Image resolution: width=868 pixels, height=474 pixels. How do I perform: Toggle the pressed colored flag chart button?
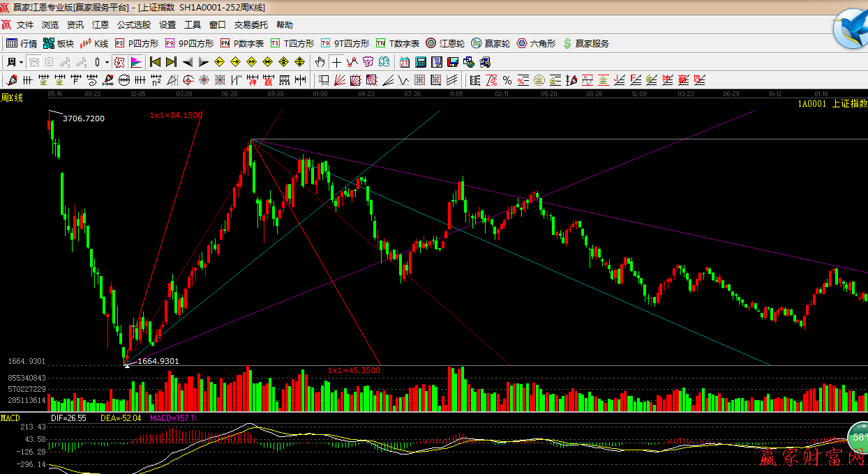coord(135,62)
